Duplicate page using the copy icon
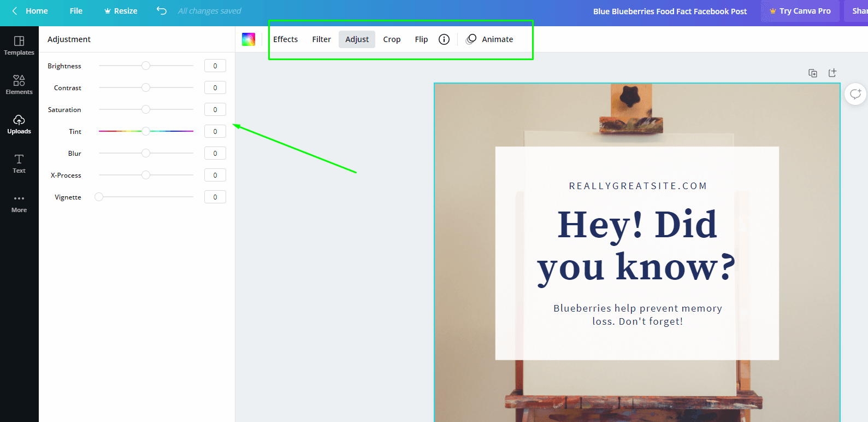The width and height of the screenshot is (868, 422). click(x=813, y=73)
